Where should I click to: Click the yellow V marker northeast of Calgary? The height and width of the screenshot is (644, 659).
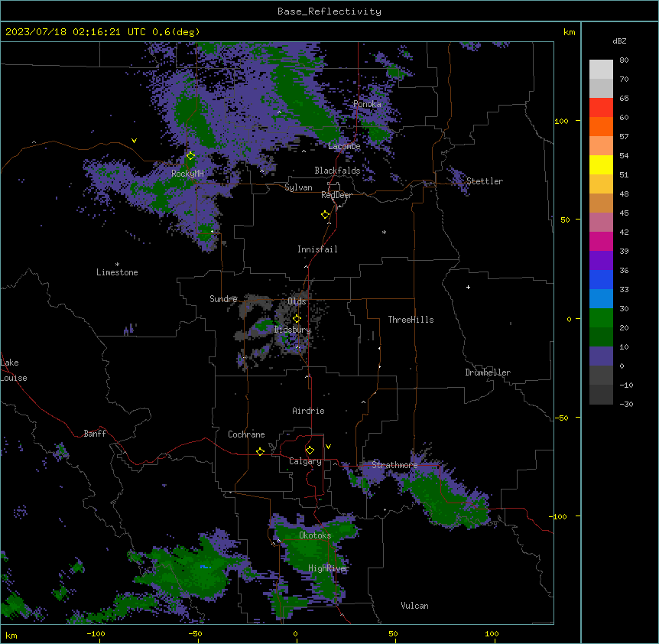pyautogui.click(x=328, y=447)
